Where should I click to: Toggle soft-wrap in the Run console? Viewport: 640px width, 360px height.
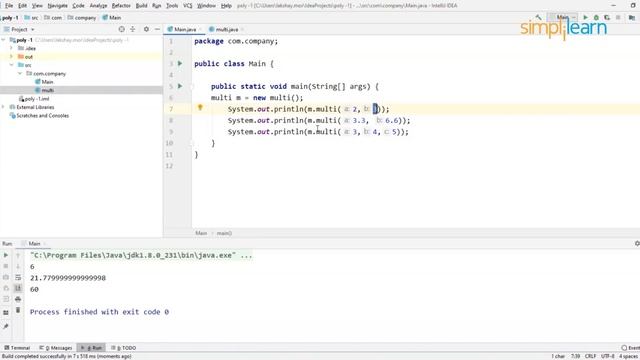coord(18,277)
